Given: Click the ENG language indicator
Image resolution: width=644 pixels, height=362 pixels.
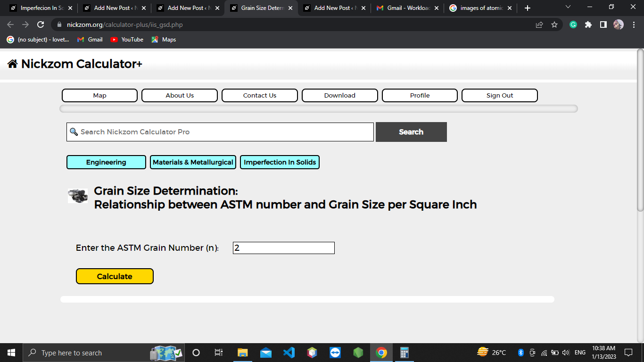Looking at the screenshot, I should tap(580, 353).
